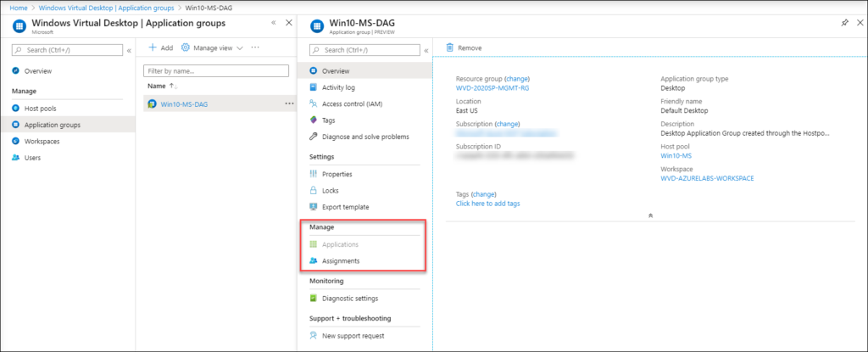
Task: Click the Application groups icon in sidebar
Action: pos(15,125)
